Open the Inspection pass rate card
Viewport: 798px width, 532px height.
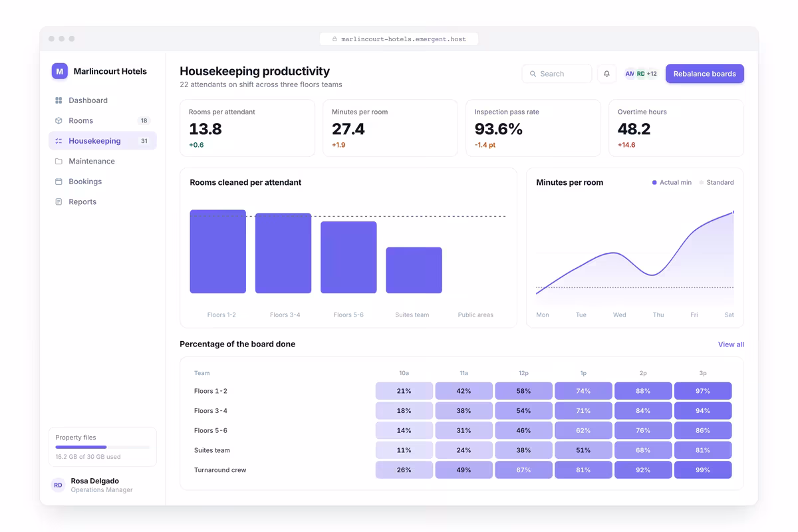[x=533, y=128]
